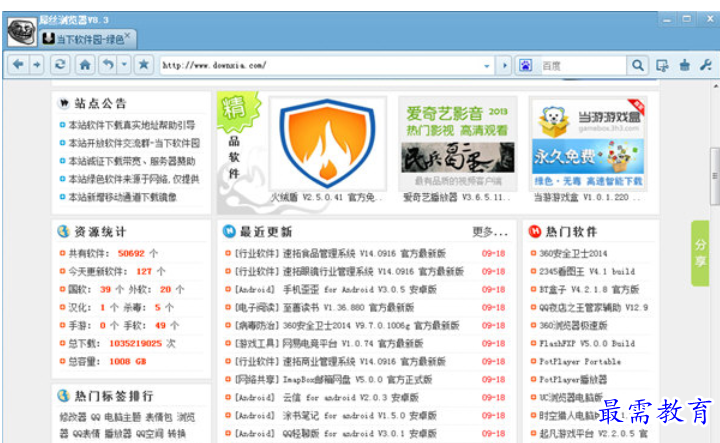Viewport: 720px width, 443px height.
Task: Click 火绒盾 V2.5.0.41 官方免 link
Action: point(326,197)
